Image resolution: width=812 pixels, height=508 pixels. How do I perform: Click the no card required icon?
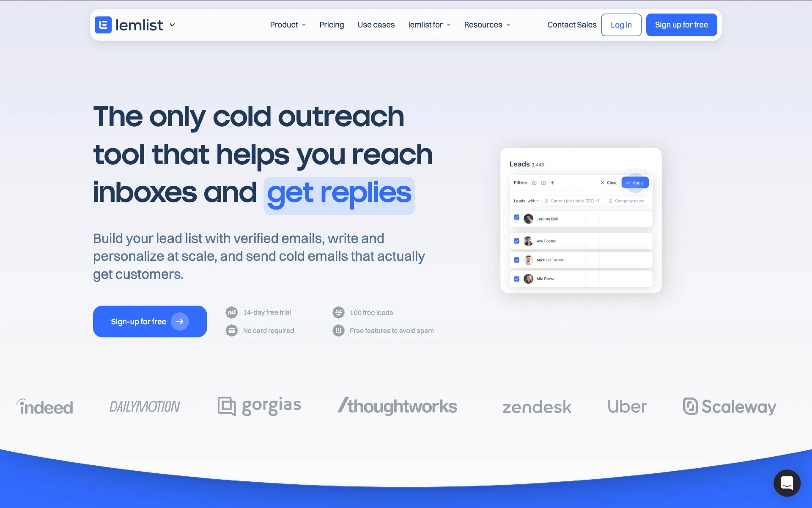point(232,331)
